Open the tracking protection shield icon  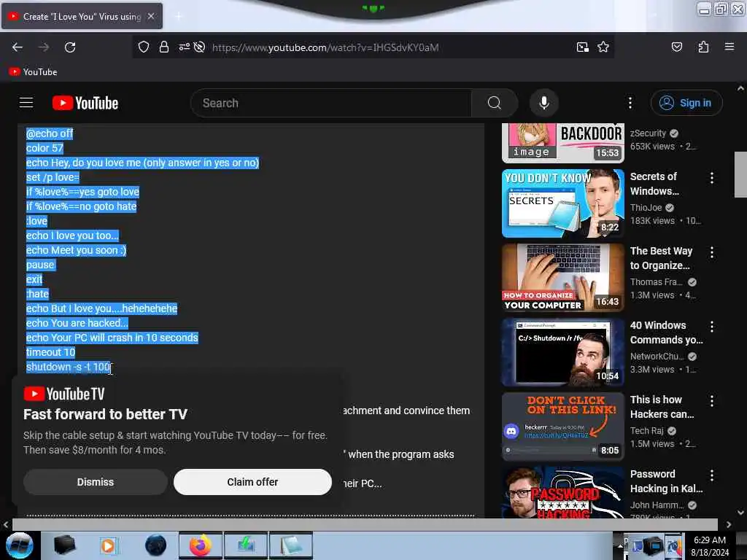click(x=144, y=47)
